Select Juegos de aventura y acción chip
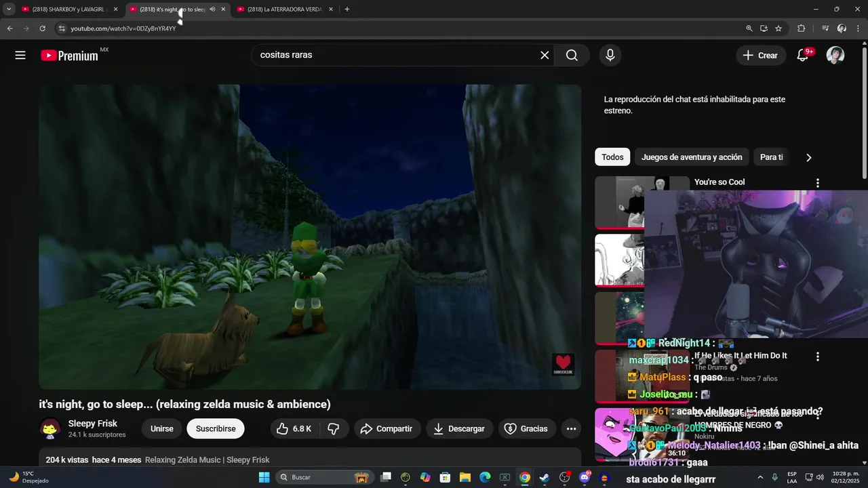Image resolution: width=868 pixels, height=488 pixels. coord(692,157)
